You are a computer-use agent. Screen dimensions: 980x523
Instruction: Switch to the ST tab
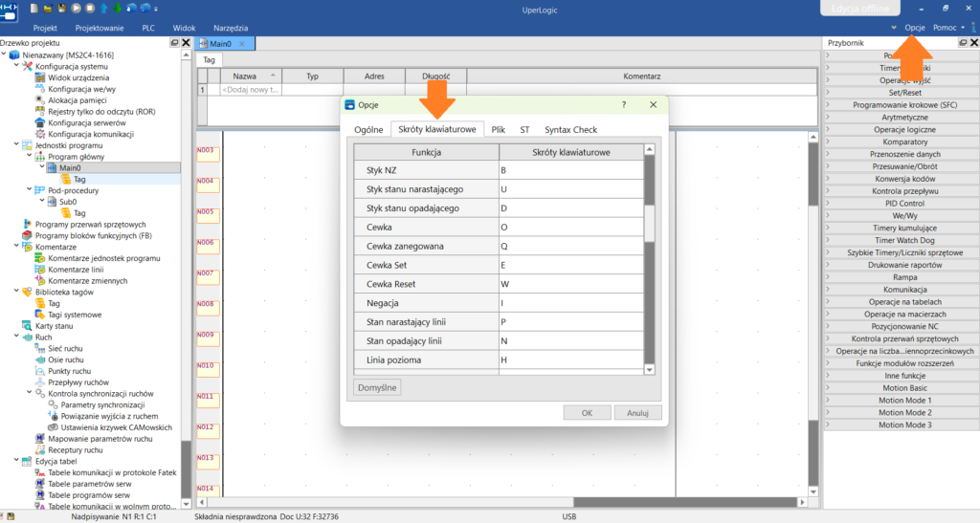tap(524, 130)
